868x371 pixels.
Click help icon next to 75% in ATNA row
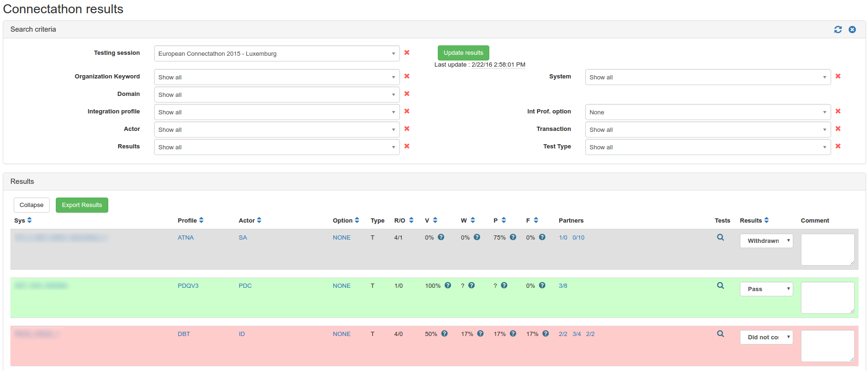[513, 237]
